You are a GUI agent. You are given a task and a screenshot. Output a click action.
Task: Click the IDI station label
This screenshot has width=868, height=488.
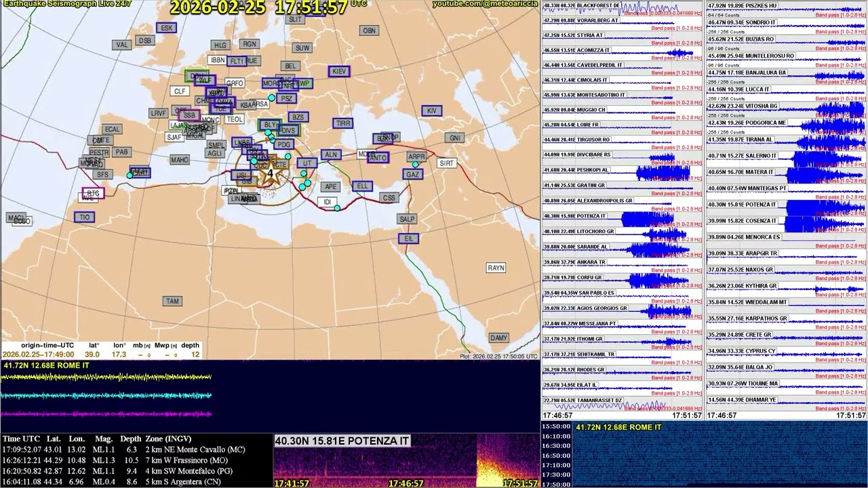click(328, 202)
